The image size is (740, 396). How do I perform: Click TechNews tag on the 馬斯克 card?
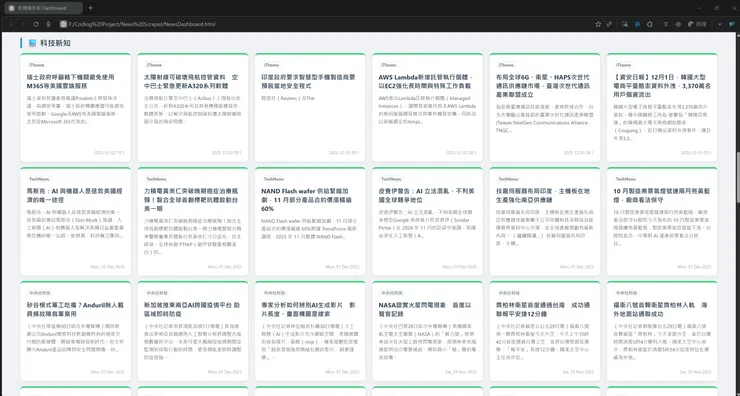click(39, 179)
